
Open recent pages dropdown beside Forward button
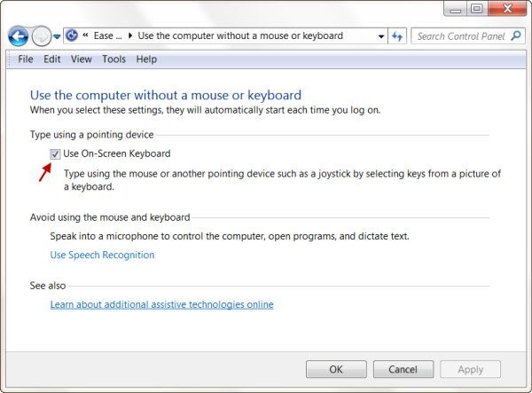tap(57, 36)
